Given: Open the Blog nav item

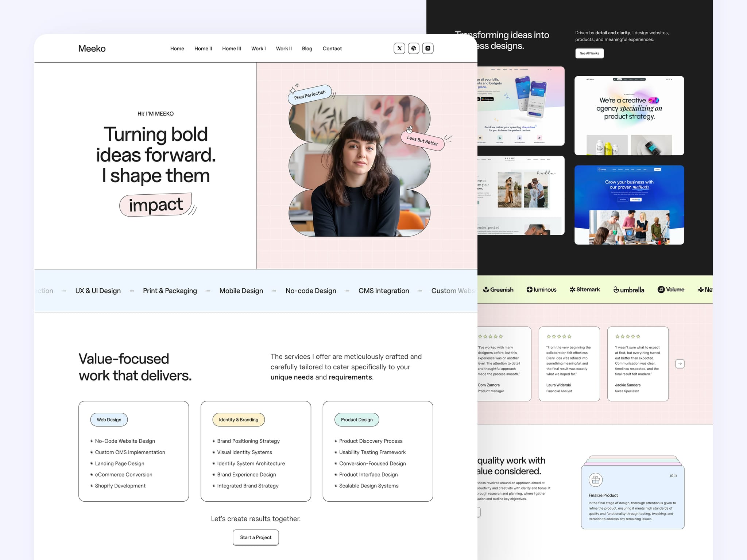Looking at the screenshot, I should click(307, 48).
